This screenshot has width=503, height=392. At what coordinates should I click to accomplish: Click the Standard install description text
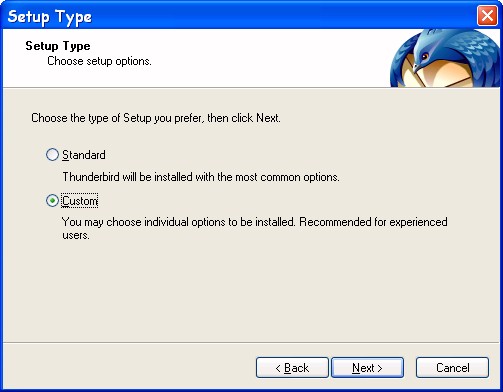201,177
